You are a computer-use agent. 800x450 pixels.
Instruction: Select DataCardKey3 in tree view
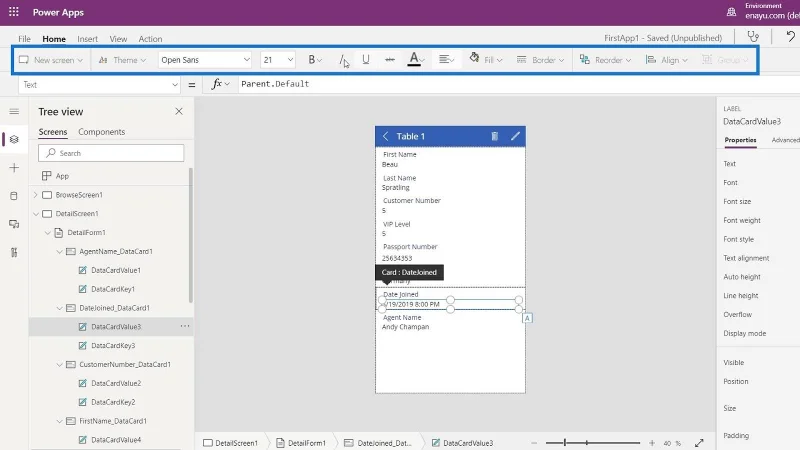[x=113, y=346]
